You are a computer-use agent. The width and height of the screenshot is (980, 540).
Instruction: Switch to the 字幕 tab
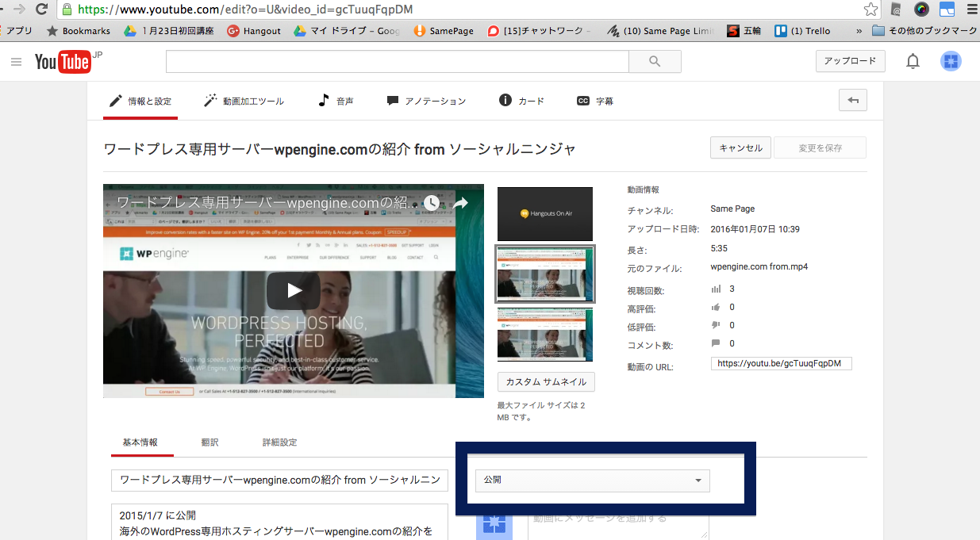(x=594, y=101)
